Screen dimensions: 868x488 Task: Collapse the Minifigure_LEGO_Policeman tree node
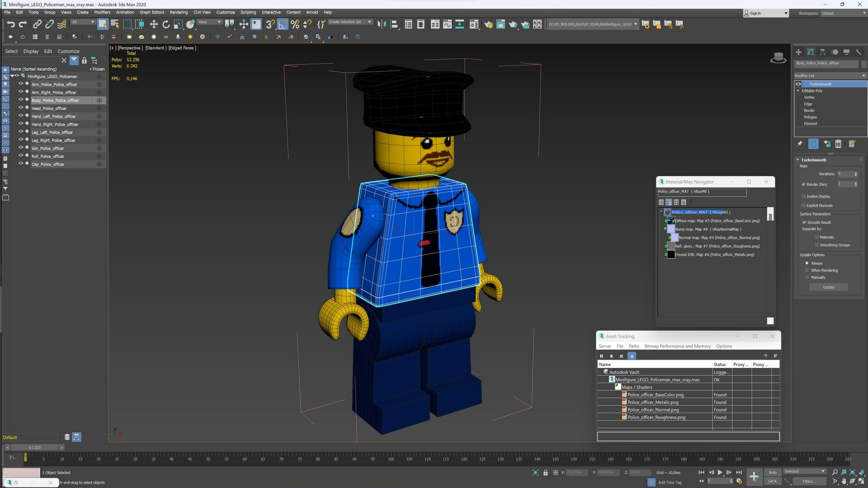[x=12, y=76]
